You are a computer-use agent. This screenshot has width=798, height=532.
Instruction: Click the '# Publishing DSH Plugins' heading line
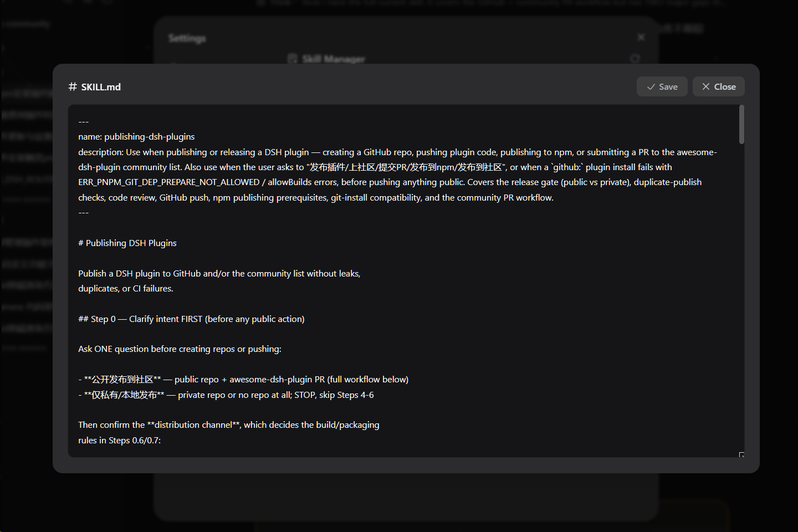(127, 243)
